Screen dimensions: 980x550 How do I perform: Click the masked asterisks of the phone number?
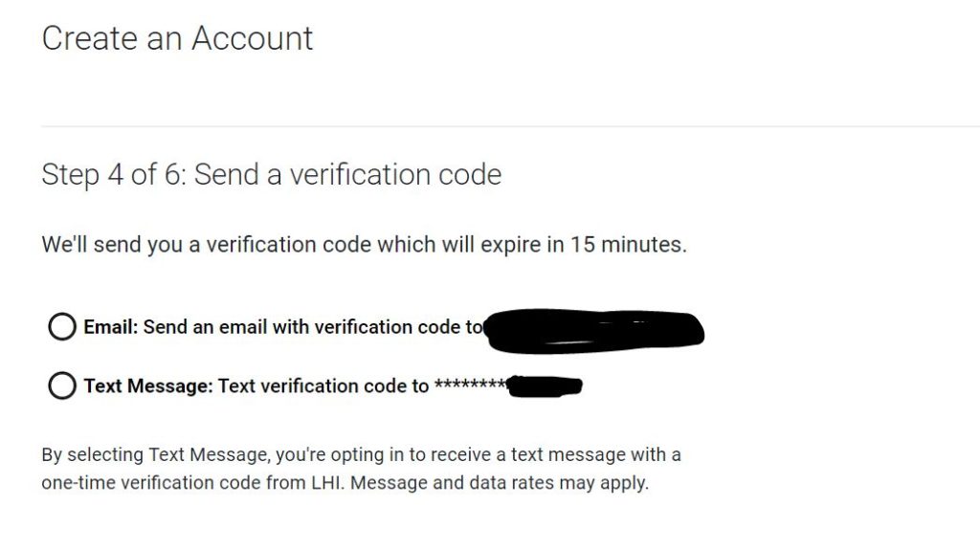click(x=470, y=384)
